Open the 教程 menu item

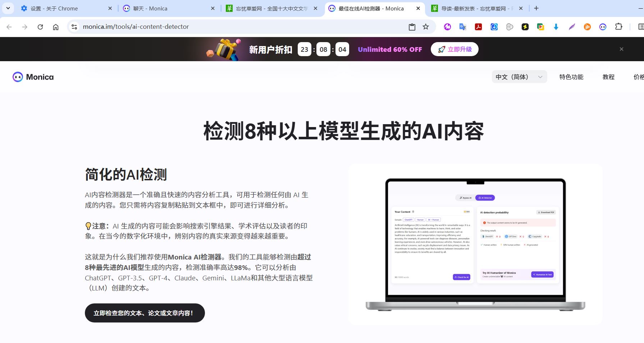(x=608, y=77)
